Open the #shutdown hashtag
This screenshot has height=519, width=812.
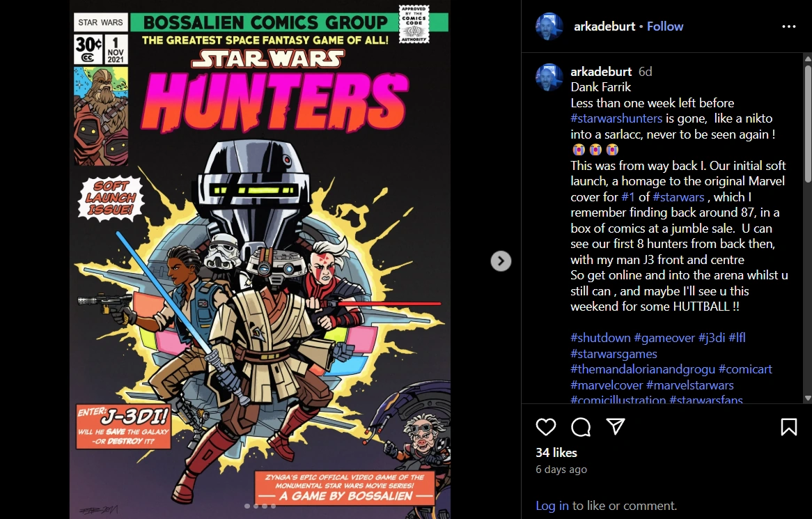click(x=601, y=338)
